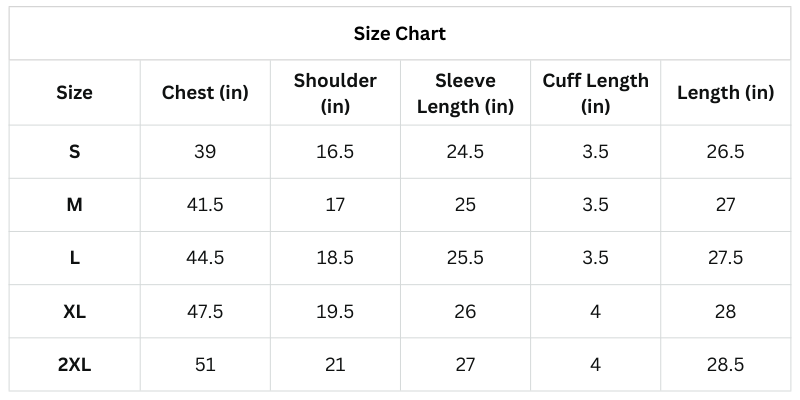
Task: Select the length value 27.5
Action: [x=725, y=258]
